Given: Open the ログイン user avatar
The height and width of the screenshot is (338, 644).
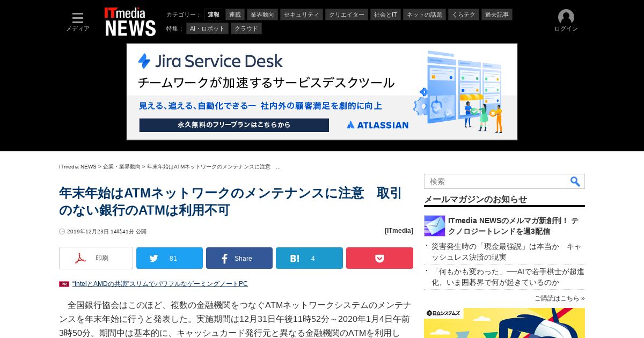Looking at the screenshot, I should pyautogui.click(x=566, y=21).
